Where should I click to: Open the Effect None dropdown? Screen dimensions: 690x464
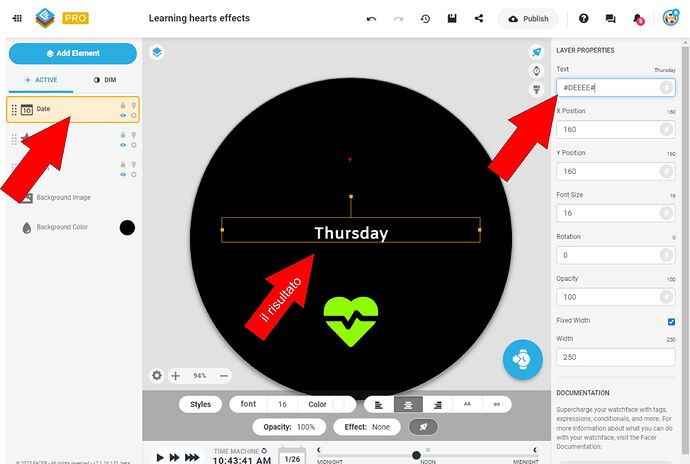(x=367, y=427)
